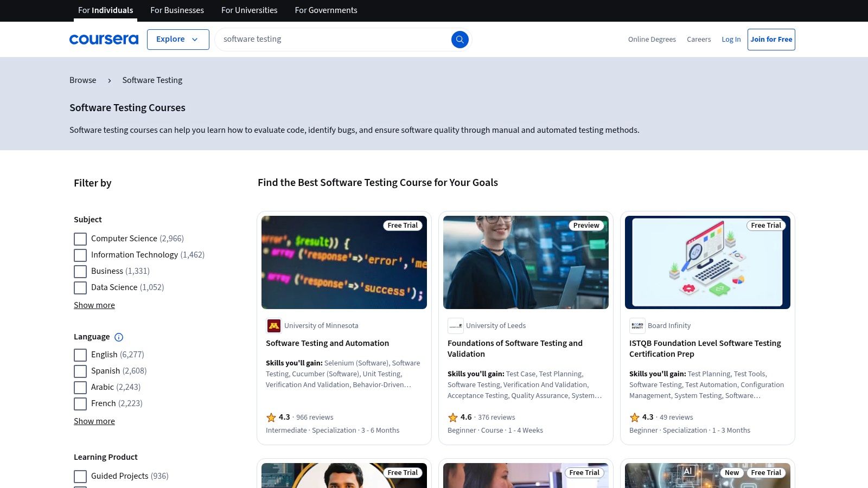868x488 pixels.
Task: Click the software testing search field
Action: click(x=334, y=40)
